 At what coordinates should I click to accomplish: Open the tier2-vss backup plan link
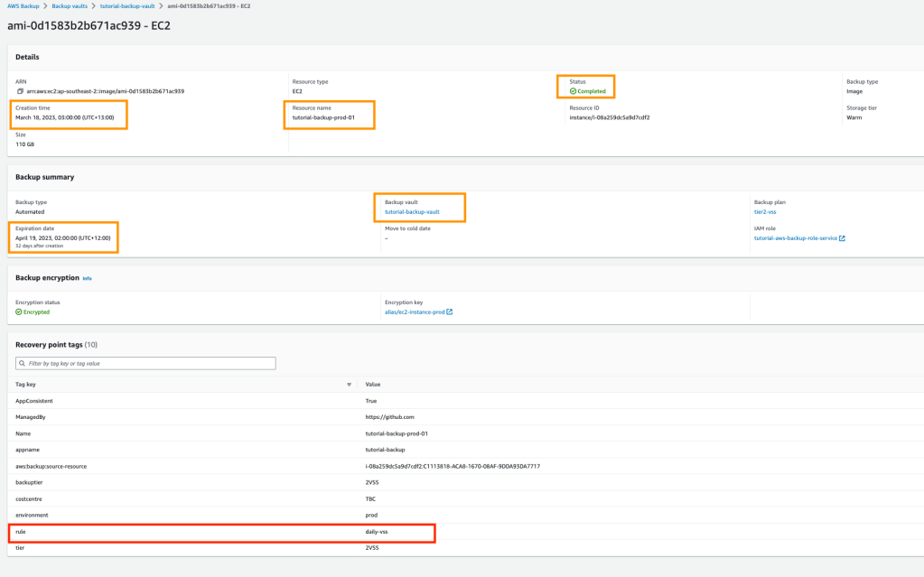coord(764,212)
